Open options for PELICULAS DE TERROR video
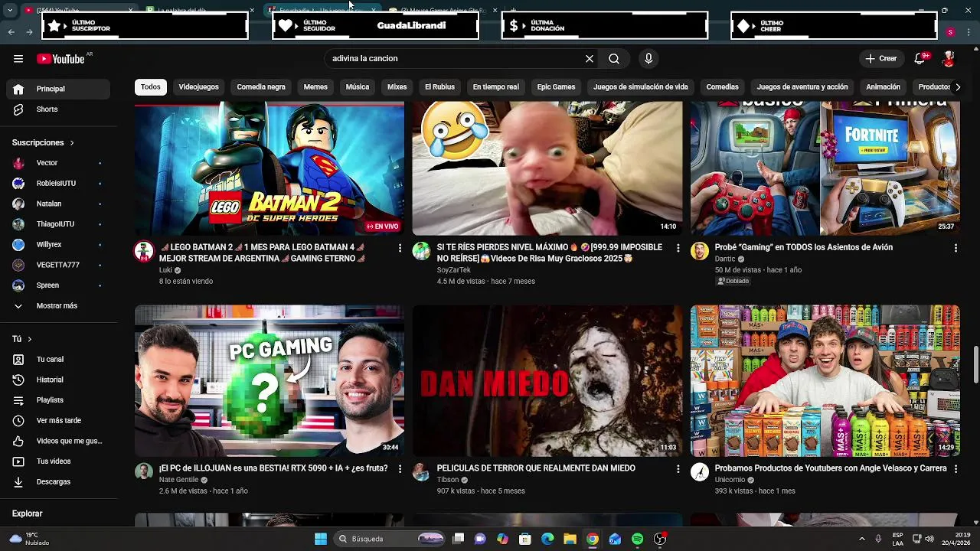The height and width of the screenshot is (551, 980). click(x=678, y=468)
